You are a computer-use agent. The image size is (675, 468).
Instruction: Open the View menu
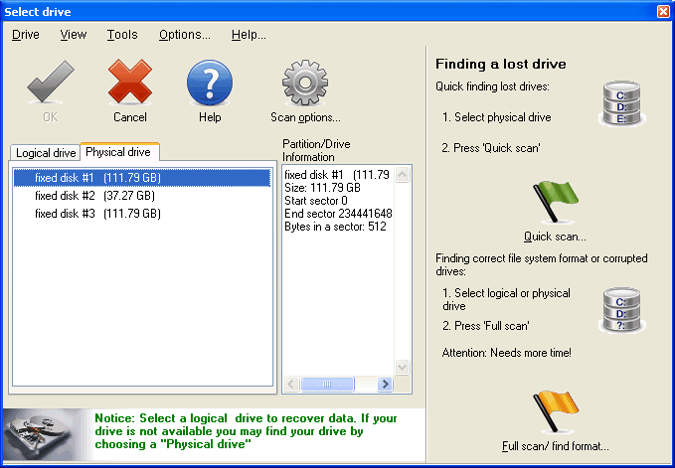tap(73, 35)
